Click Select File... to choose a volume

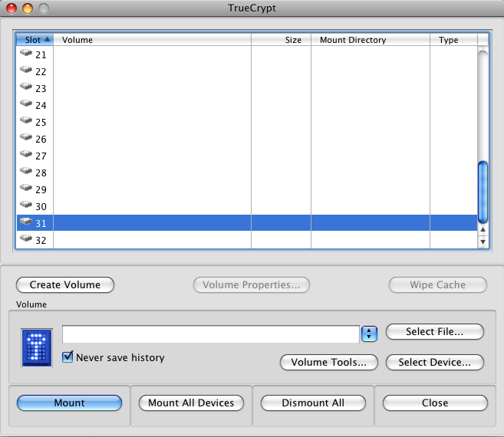(x=435, y=331)
